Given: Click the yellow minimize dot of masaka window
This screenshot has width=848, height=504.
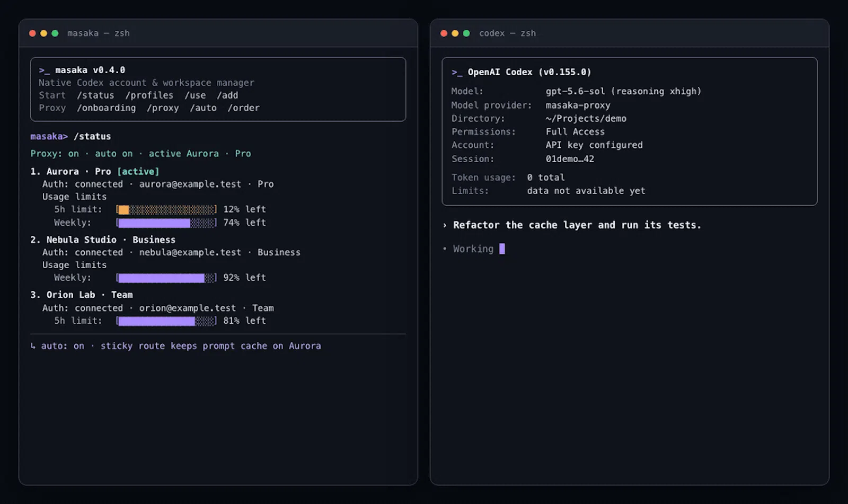Looking at the screenshot, I should tap(43, 33).
